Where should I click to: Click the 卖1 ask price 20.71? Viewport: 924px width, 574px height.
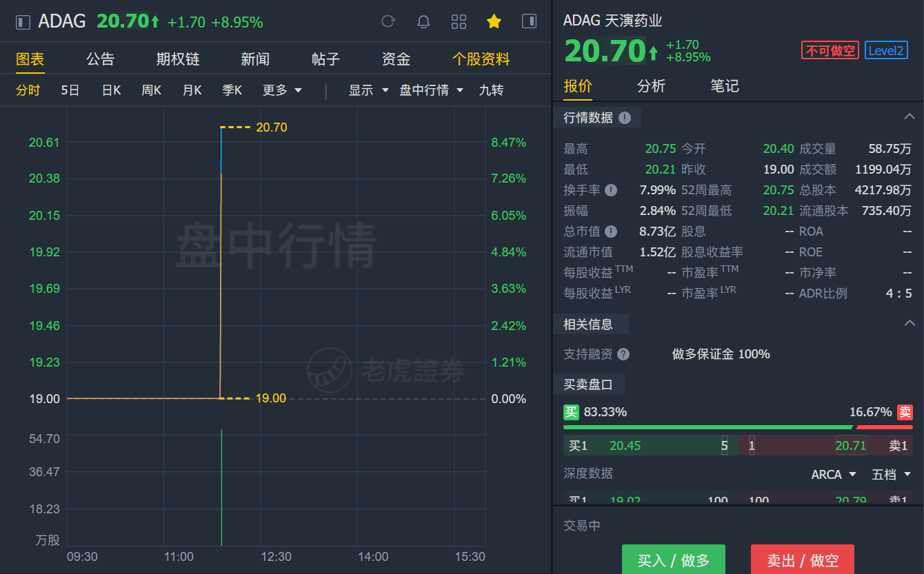pos(851,446)
